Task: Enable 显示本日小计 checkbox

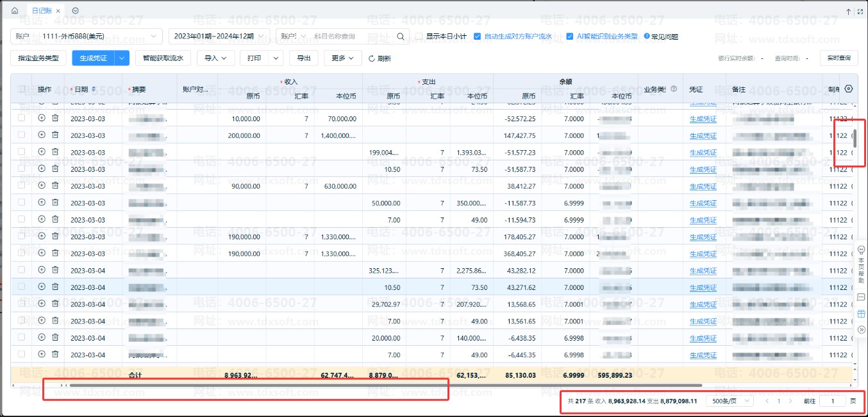Action: 419,37
